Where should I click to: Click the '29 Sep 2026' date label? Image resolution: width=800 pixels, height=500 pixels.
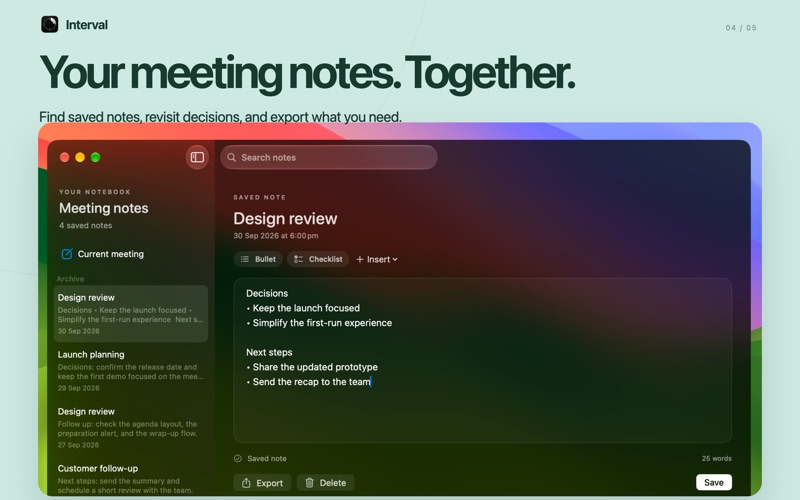tap(78, 388)
